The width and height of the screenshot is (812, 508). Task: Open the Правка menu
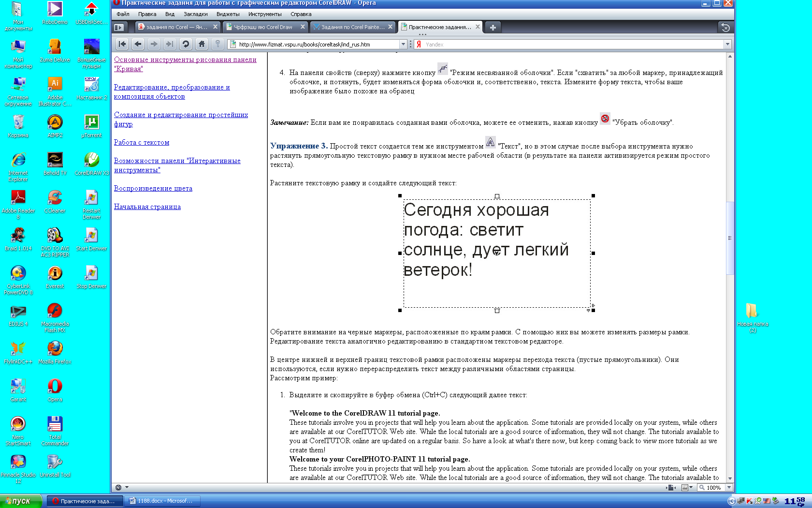click(147, 14)
